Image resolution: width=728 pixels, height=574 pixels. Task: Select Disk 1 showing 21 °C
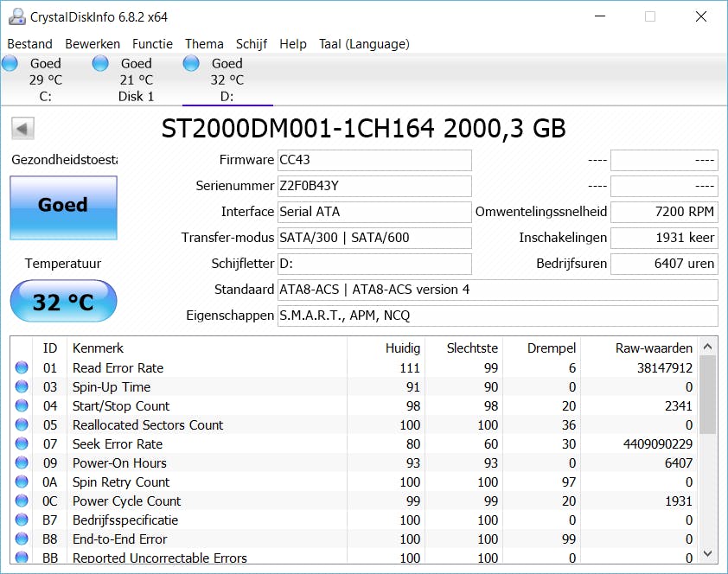(99, 62)
